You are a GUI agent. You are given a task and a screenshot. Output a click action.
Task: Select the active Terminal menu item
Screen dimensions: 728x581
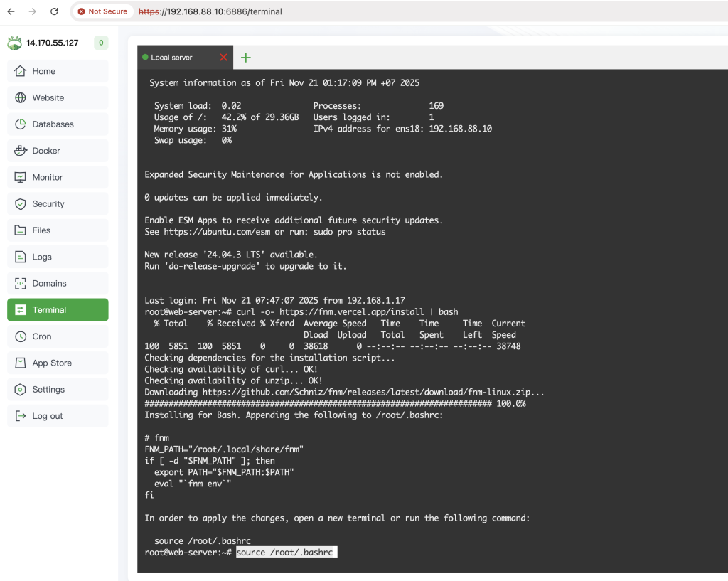click(57, 310)
